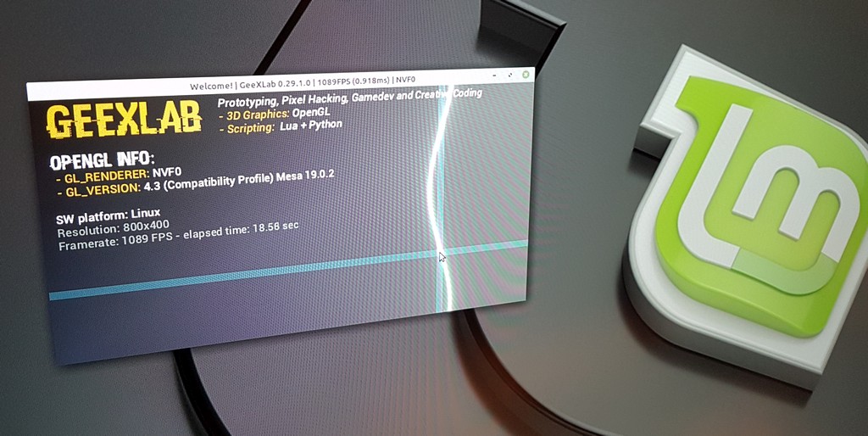This screenshot has height=436, width=868.
Task: Maximize the GeeXLab window
Action: 509,75
